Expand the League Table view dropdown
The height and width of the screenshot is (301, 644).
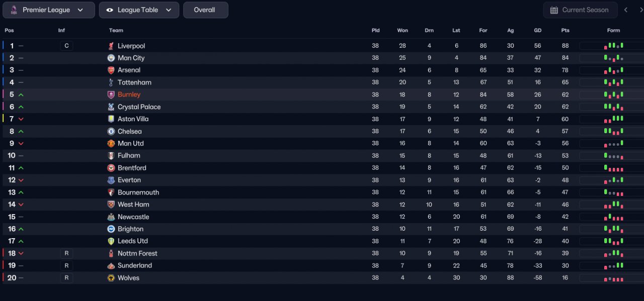click(139, 10)
